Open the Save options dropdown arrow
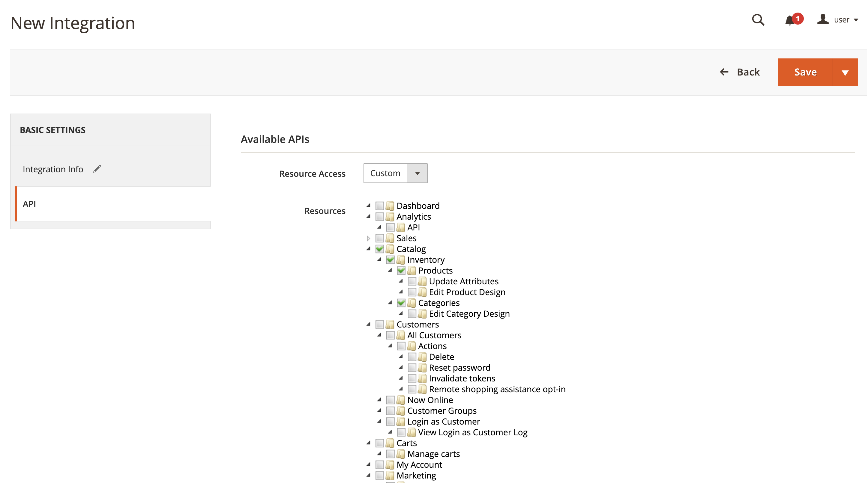This screenshot has width=868, height=483. pos(845,72)
